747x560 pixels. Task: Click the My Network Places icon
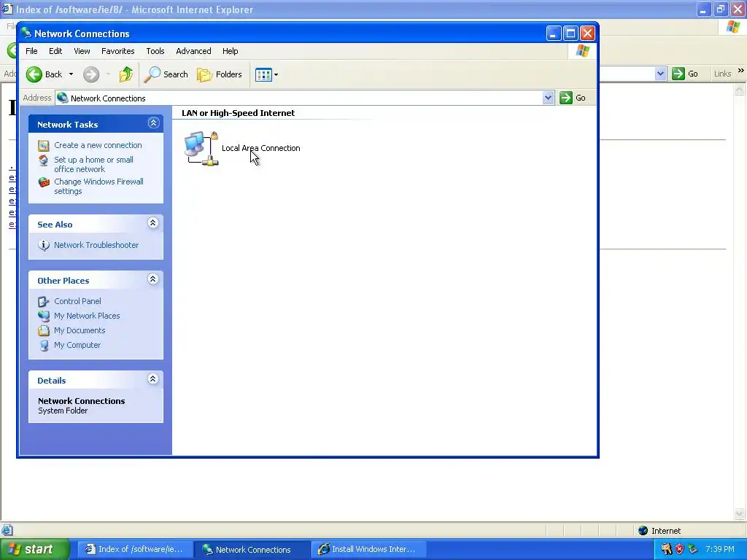pyautogui.click(x=44, y=316)
